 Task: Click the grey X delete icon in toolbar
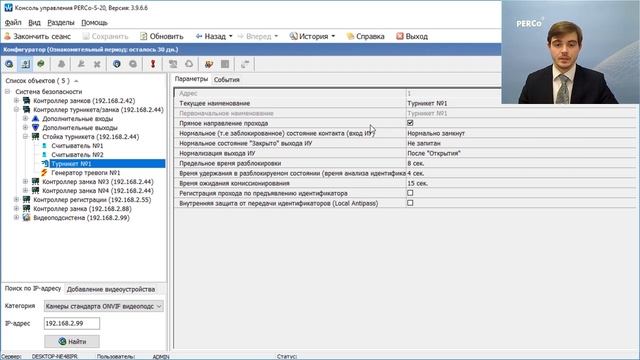(x=97, y=64)
